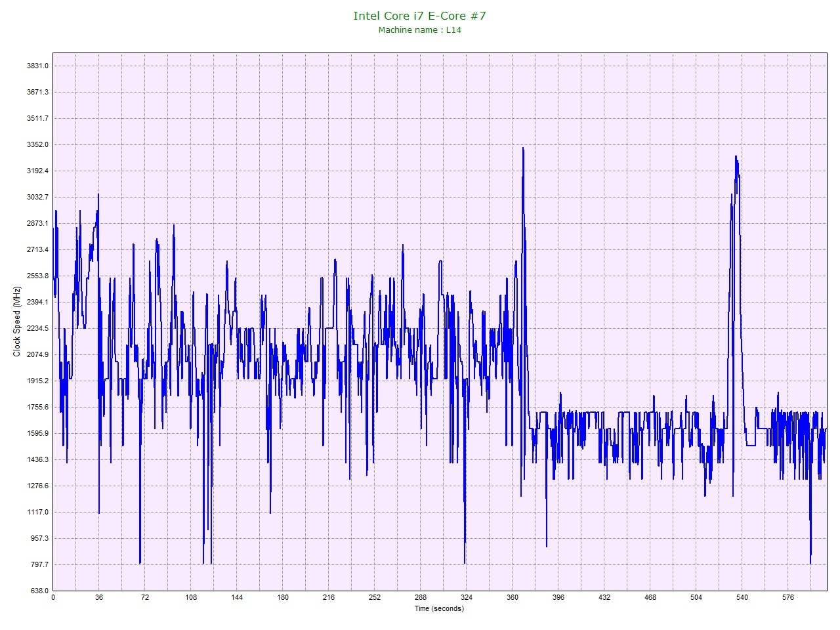The image size is (840, 630).
Task: Click the 432 seconds time axis label
Action: [x=604, y=598]
